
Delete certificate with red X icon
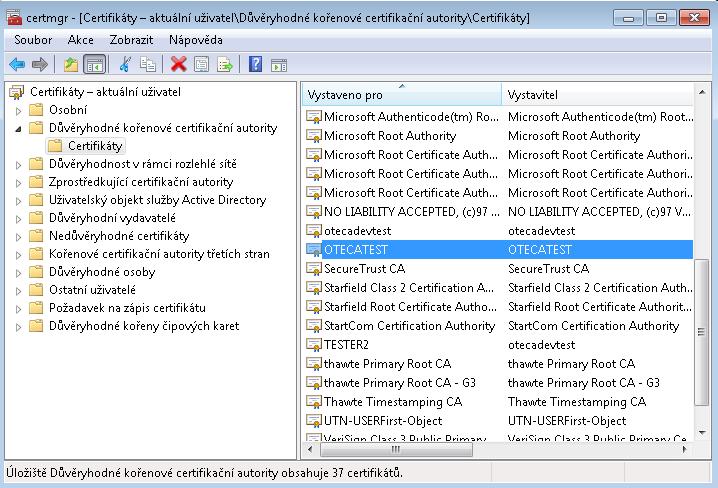click(x=179, y=65)
